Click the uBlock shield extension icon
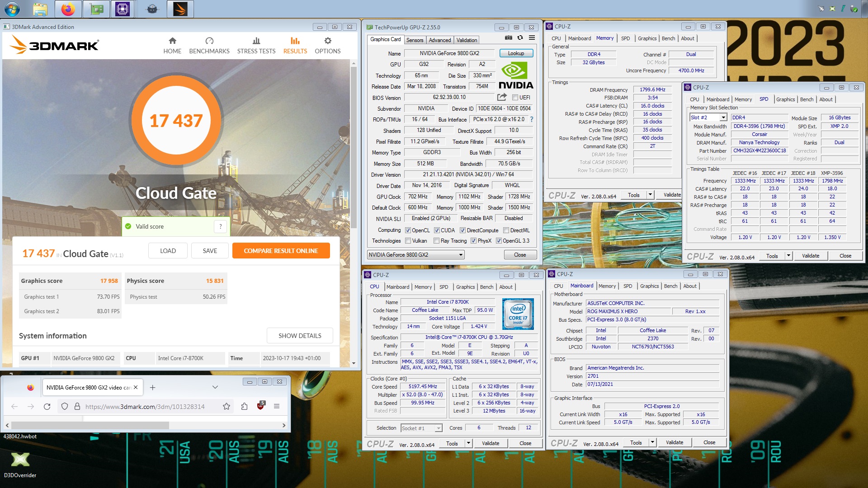This screenshot has height=488, width=868. click(261, 406)
